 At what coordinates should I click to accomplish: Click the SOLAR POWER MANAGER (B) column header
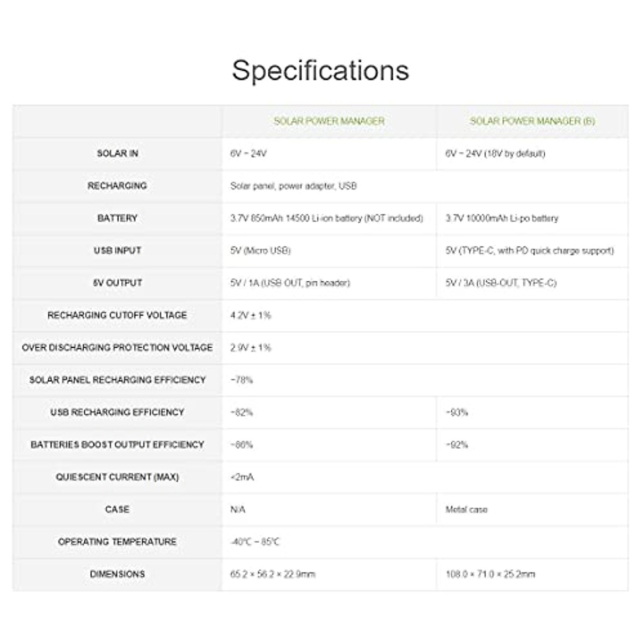[x=532, y=121]
